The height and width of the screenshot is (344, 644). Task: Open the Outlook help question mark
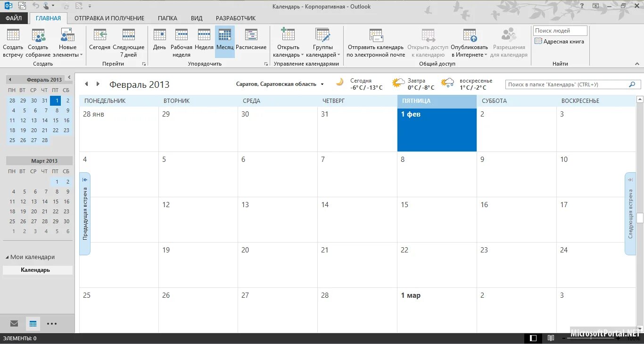582,6
